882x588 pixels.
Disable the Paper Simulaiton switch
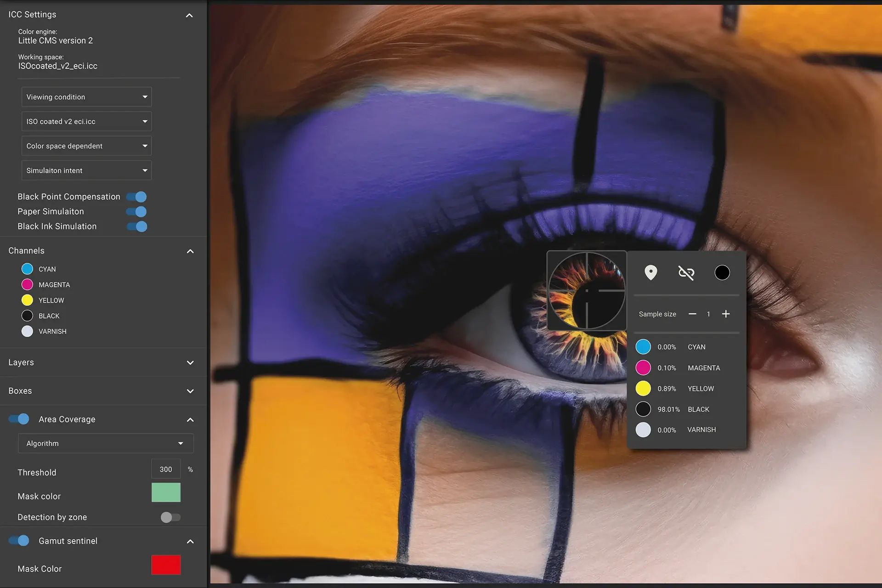[136, 211]
